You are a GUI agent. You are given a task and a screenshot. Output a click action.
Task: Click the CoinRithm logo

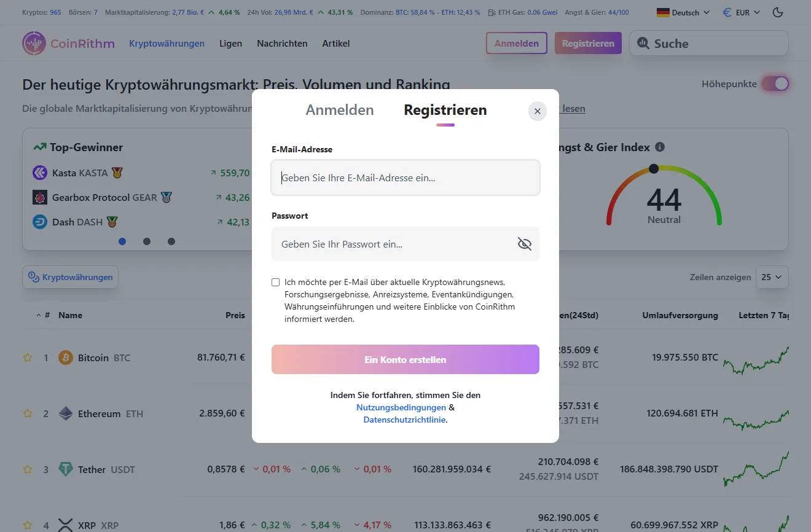[x=68, y=43]
